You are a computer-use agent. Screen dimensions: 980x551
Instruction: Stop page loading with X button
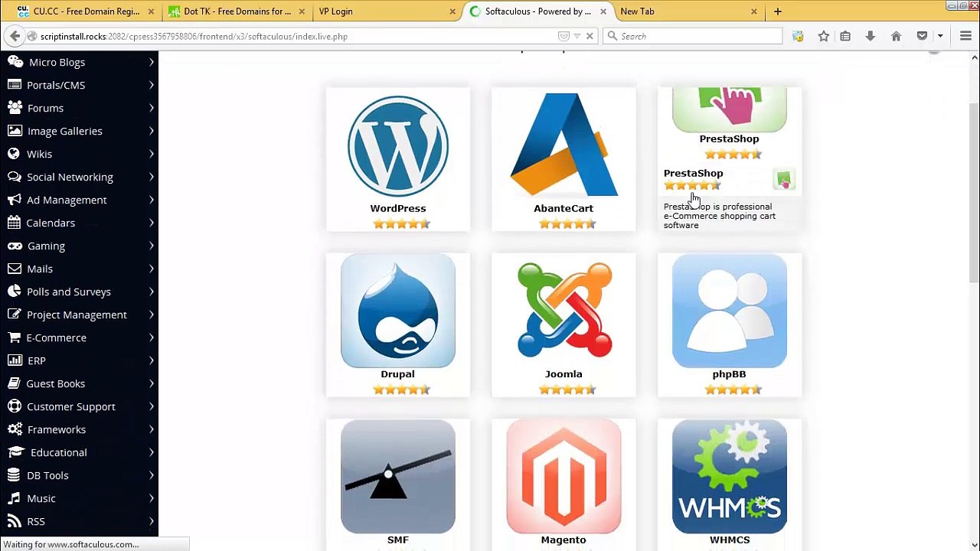[x=590, y=36]
